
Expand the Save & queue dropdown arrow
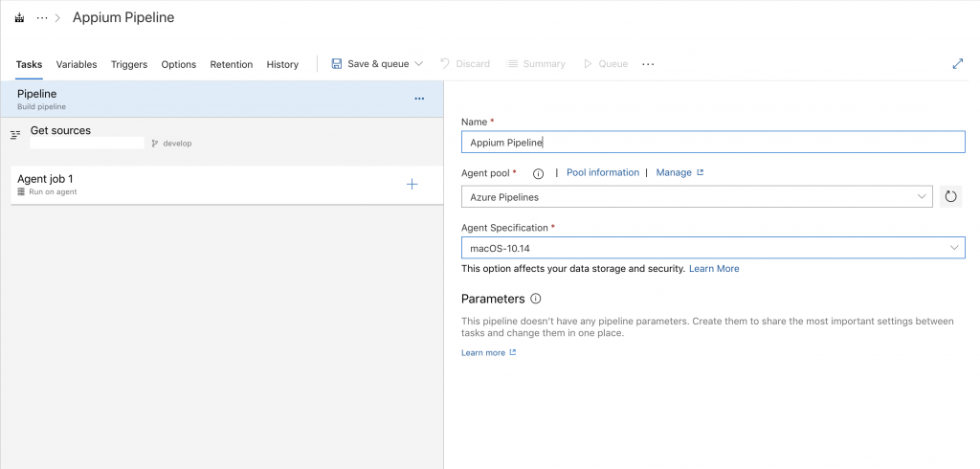coord(419,64)
